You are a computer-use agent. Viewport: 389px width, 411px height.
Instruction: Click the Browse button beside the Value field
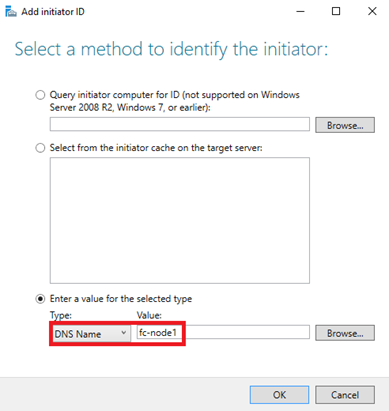tap(345, 333)
